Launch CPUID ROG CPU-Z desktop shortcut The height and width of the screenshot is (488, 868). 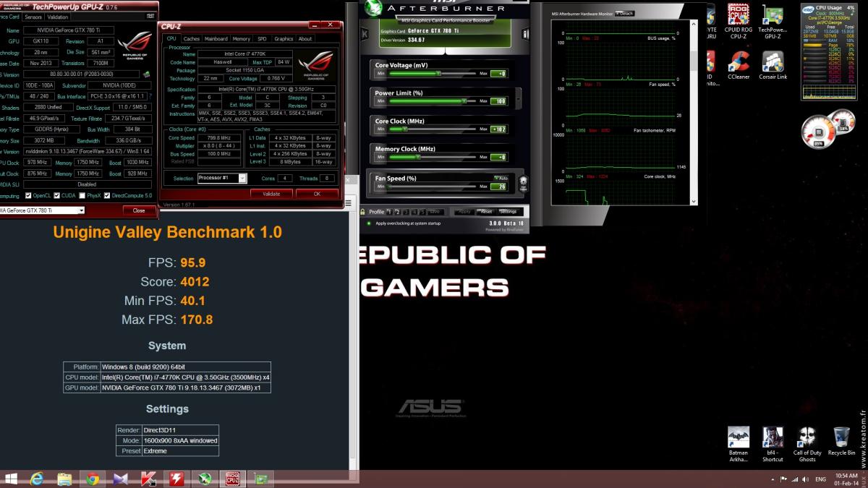[x=739, y=22]
